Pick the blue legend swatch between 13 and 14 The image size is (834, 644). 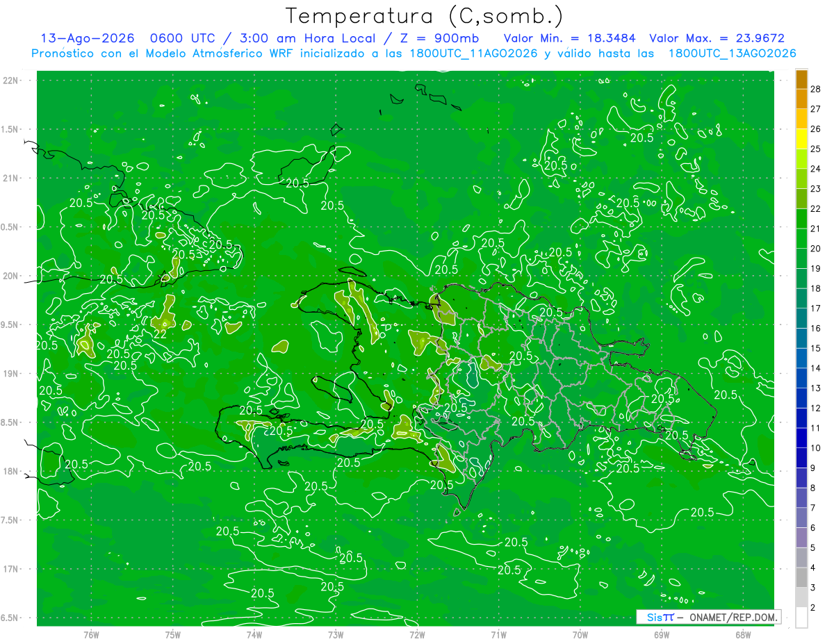click(801, 379)
